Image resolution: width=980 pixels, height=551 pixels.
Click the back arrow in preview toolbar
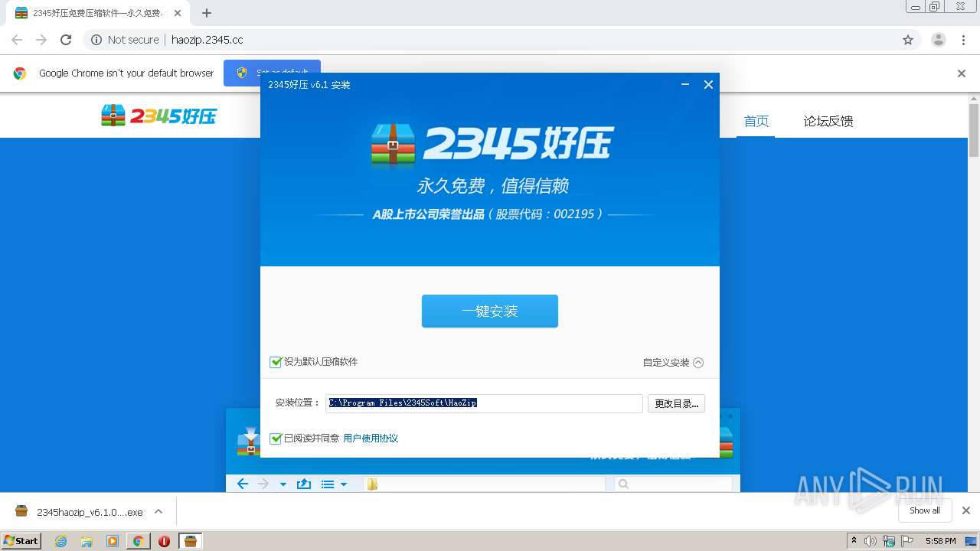tap(243, 484)
